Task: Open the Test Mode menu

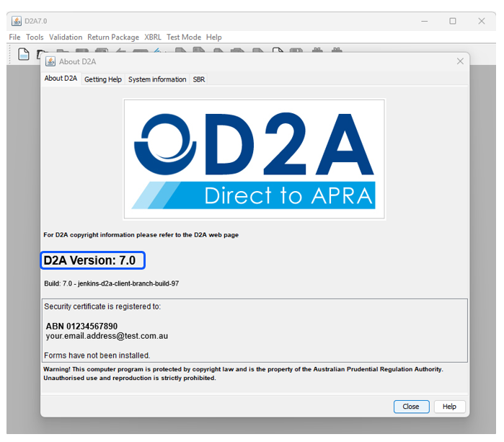Action: 184,37
